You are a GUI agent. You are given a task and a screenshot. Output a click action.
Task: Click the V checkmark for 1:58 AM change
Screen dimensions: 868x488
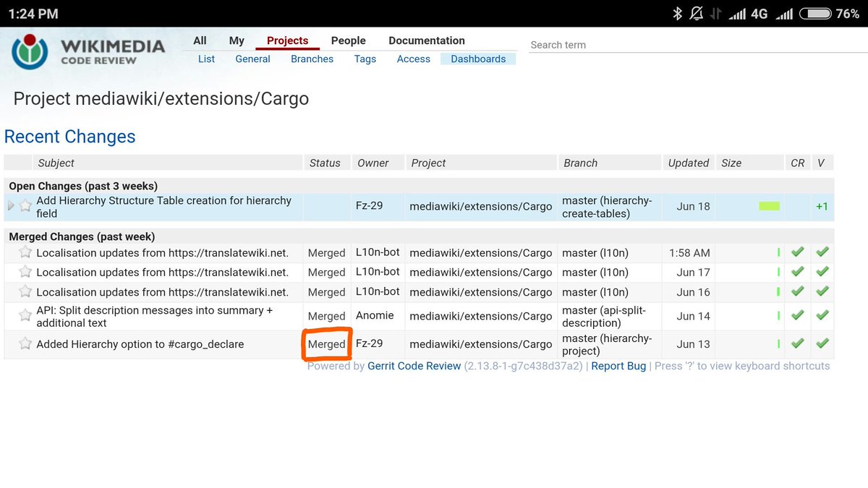tap(822, 252)
